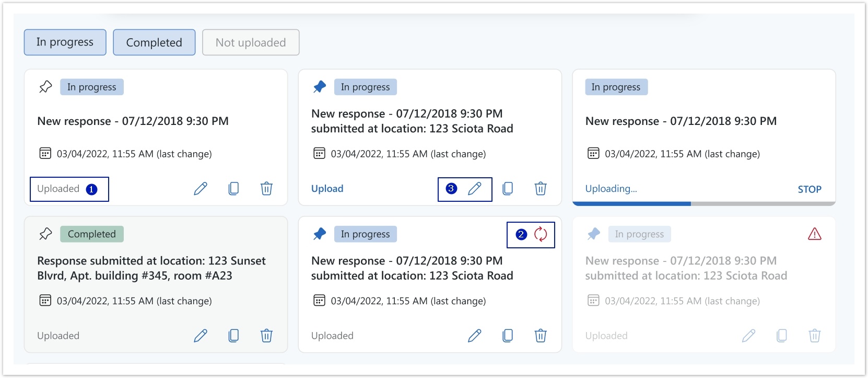Click the red sync icon on the card
868x378 pixels.
(x=541, y=235)
